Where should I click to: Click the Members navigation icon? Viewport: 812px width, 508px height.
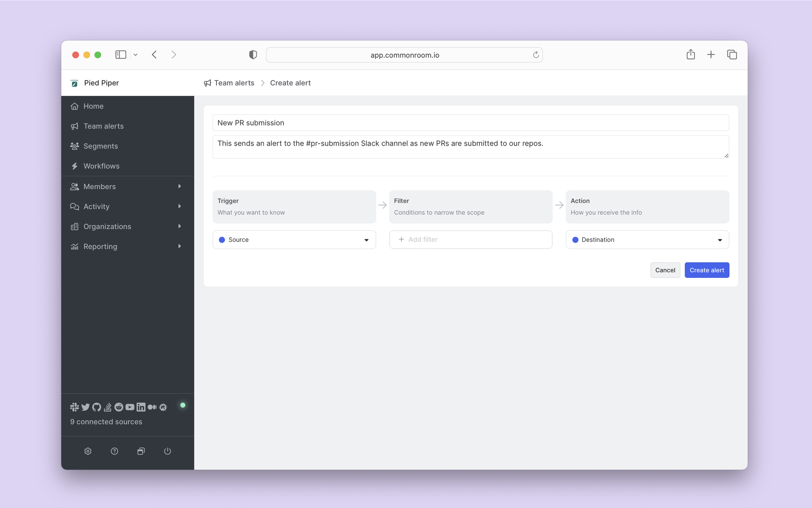click(x=75, y=186)
